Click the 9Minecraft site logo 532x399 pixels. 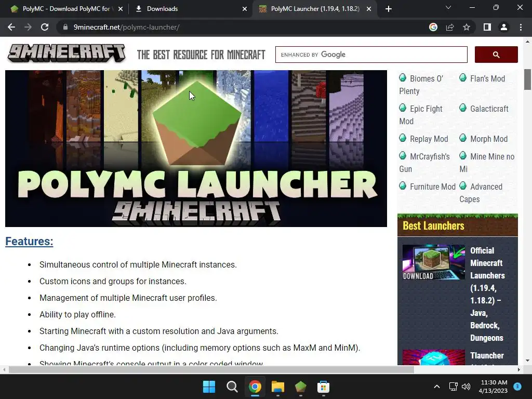point(66,54)
